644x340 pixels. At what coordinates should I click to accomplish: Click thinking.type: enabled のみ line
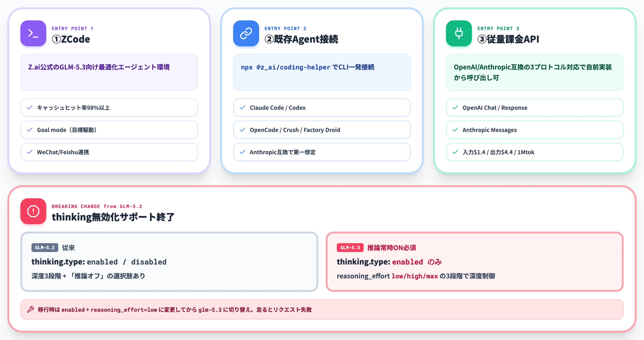389,262
